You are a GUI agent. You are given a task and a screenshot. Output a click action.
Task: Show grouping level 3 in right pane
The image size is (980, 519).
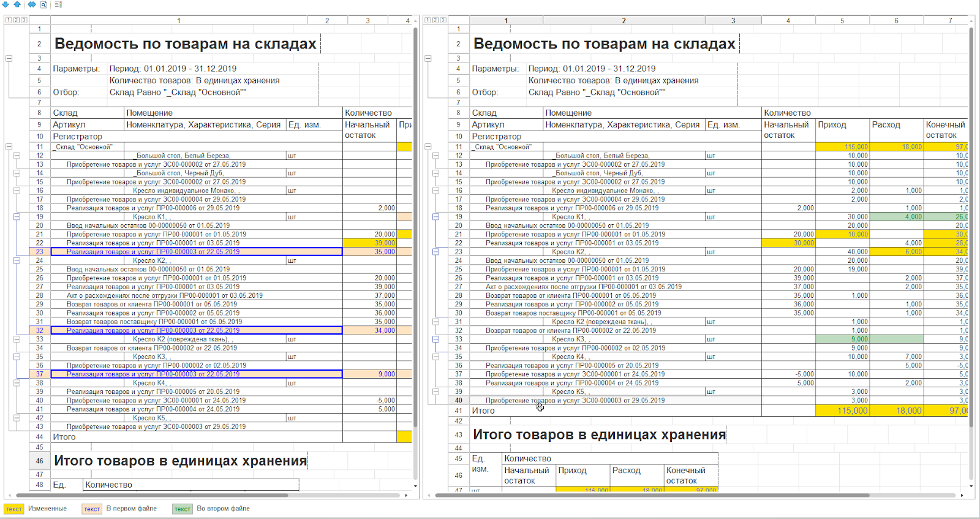tap(443, 20)
